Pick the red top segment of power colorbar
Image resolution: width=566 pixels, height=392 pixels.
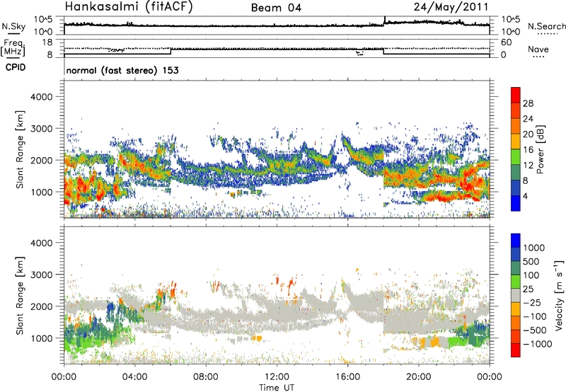point(516,96)
